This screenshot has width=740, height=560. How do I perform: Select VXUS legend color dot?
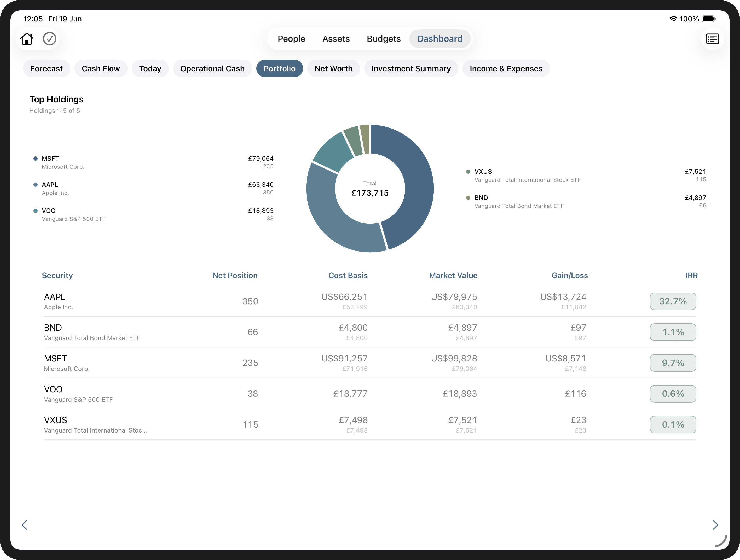click(x=468, y=172)
